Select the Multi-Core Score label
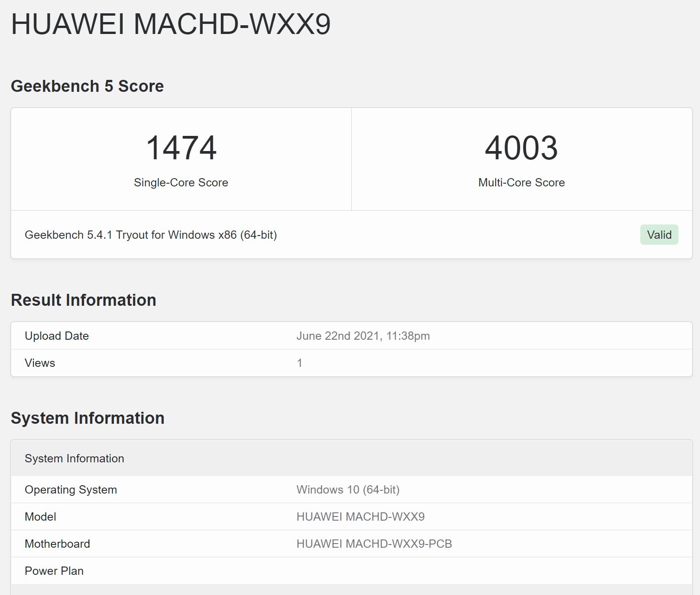 pyautogui.click(x=521, y=183)
